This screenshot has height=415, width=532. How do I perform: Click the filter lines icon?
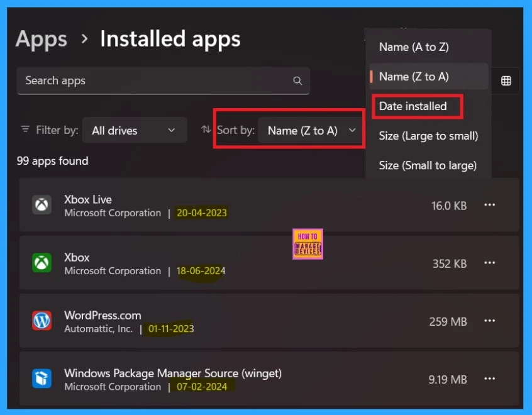click(25, 129)
